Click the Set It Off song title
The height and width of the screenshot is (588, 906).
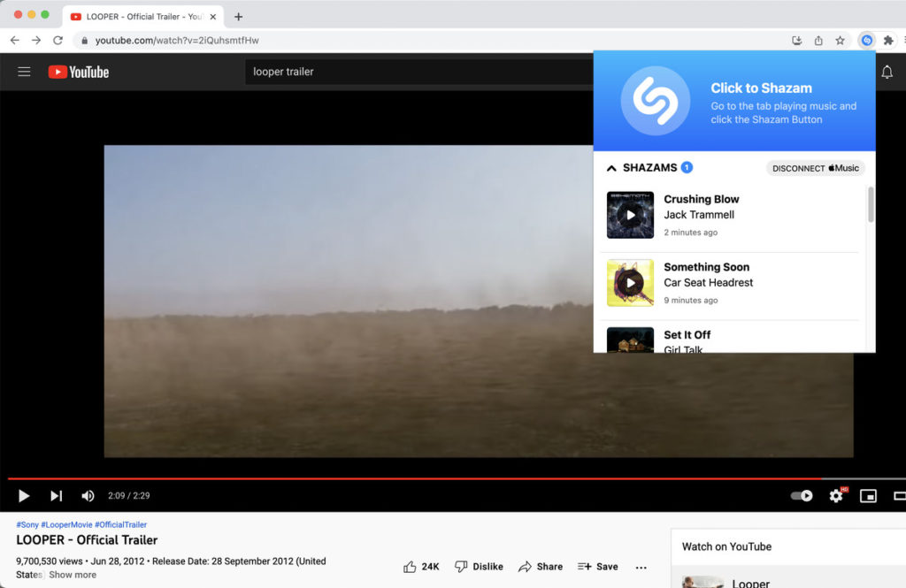(687, 335)
